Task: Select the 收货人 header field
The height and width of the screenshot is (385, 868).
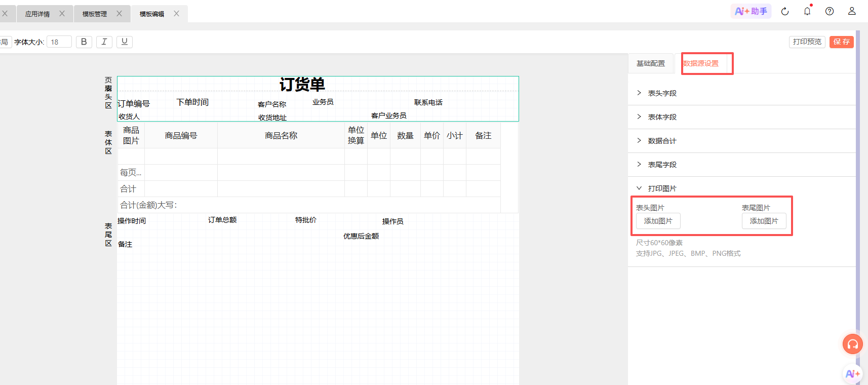Action: (129, 117)
